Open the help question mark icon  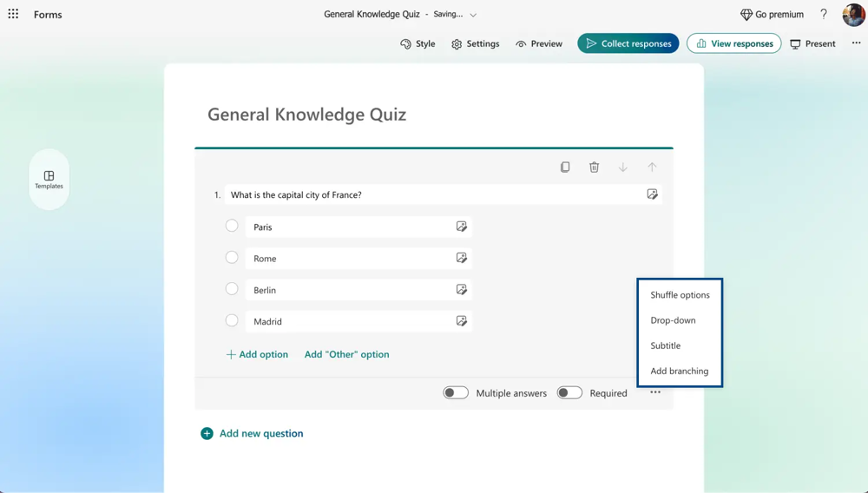tap(824, 14)
